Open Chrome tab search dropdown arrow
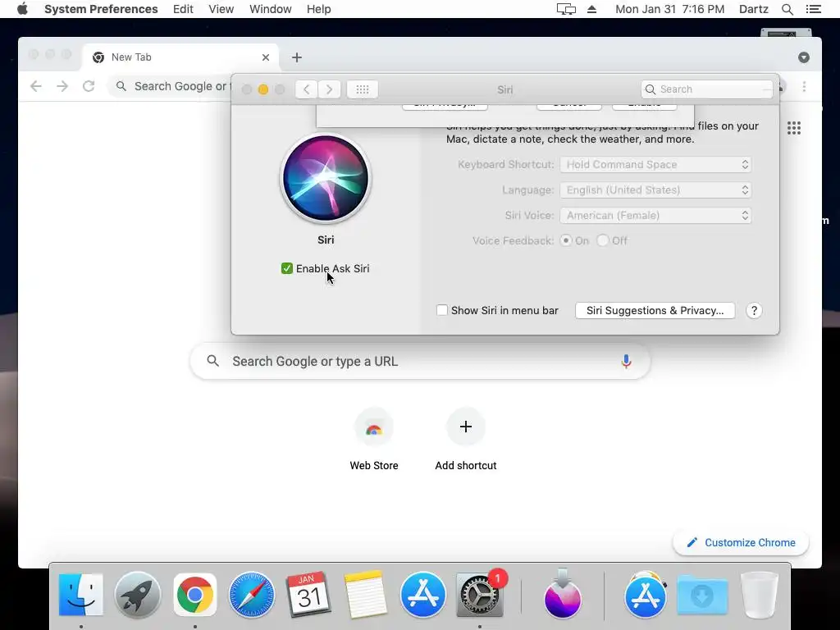 pos(804,57)
